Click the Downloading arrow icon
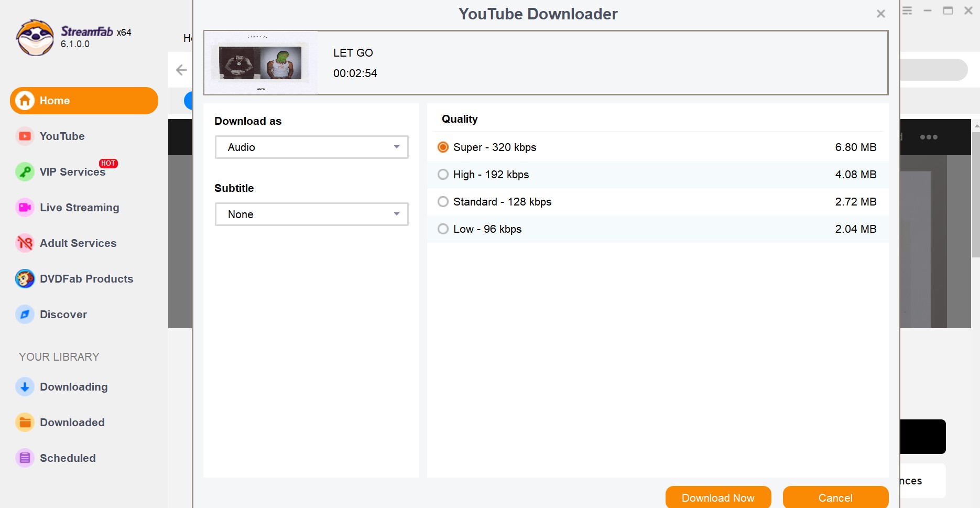Image resolution: width=980 pixels, height=508 pixels. (25, 387)
